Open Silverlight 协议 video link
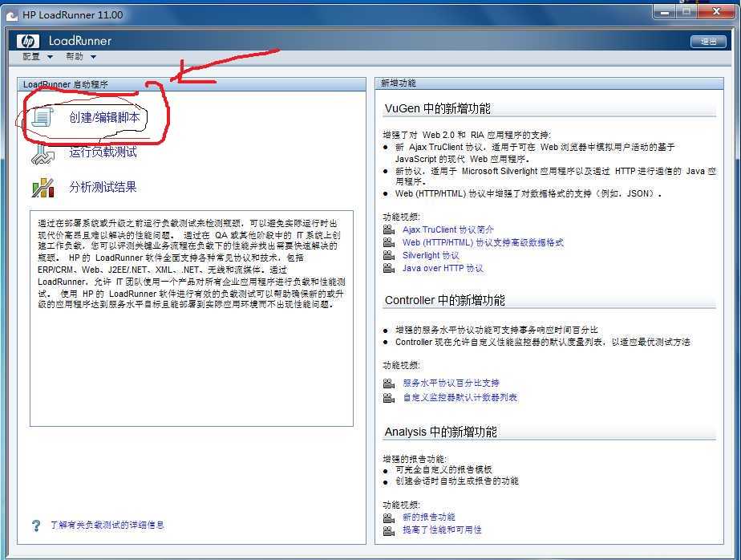 click(431, 255)
